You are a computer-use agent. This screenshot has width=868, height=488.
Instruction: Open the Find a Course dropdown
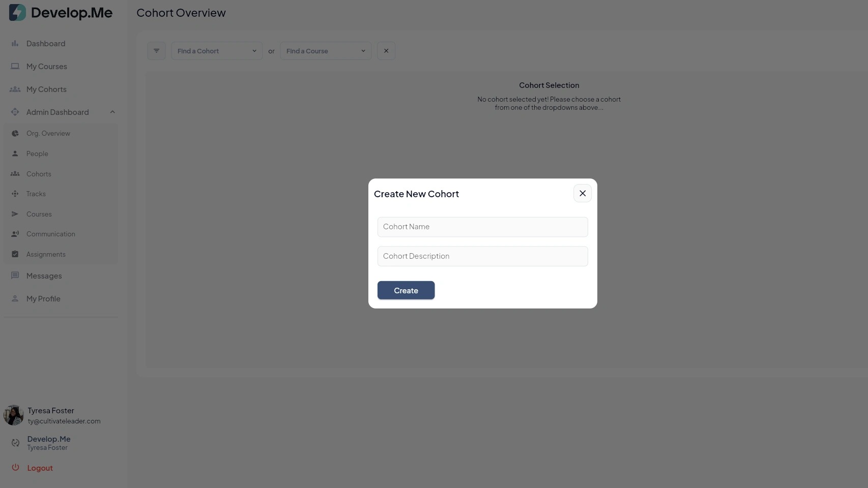(x=326, y=51)
